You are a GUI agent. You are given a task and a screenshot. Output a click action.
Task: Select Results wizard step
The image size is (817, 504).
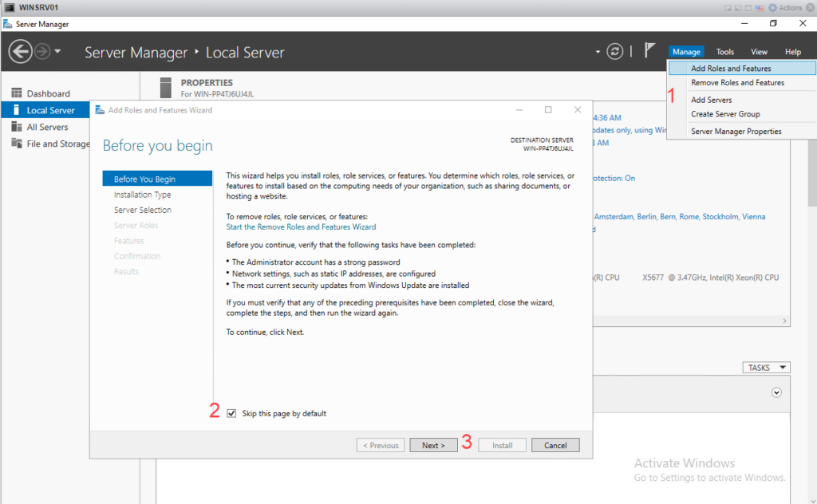(x=126, y=271)
